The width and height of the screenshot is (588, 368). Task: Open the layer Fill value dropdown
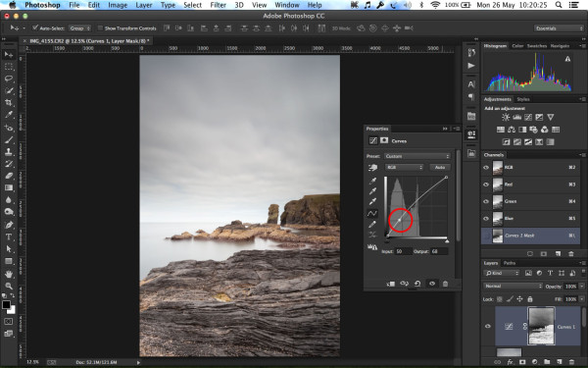[581, 299]
